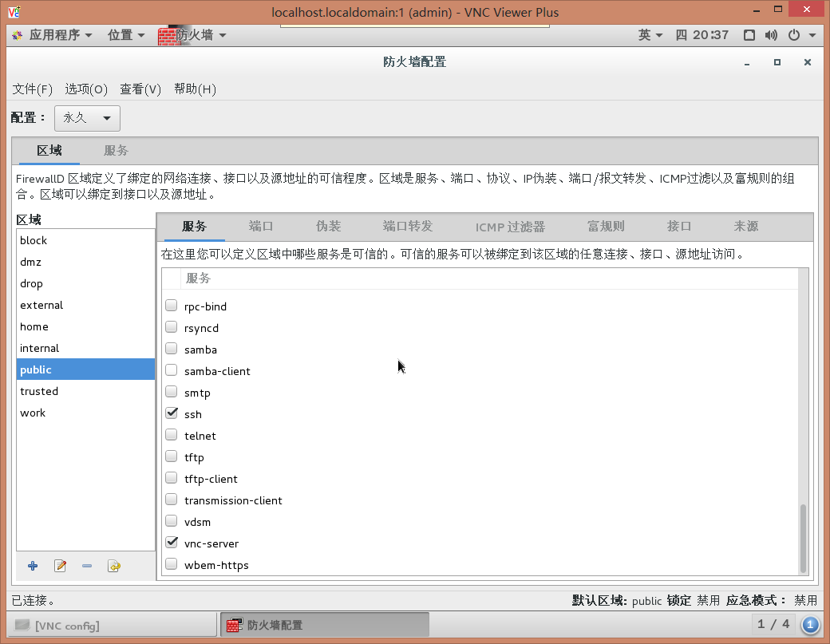Switch to the top-level 服务 tab
This screenshot has height=644, width=830.
click(116, 151)
